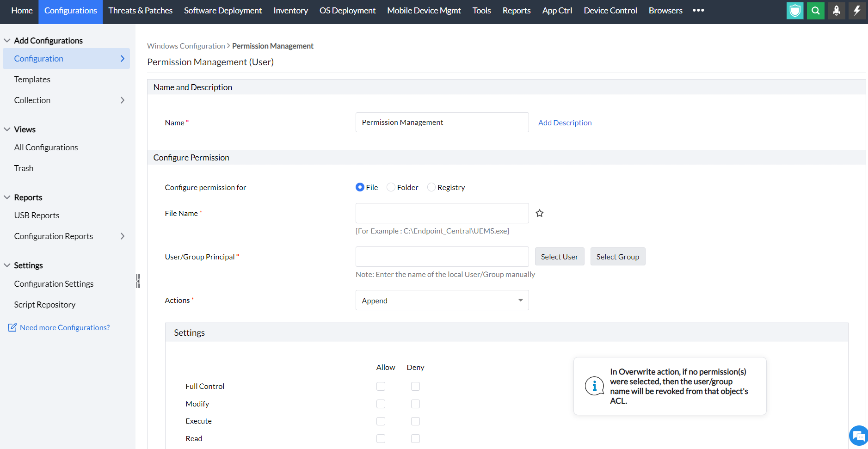868x449 pixels.
Task: Check Deny for Modify permission
Action: tap(415, 404)
